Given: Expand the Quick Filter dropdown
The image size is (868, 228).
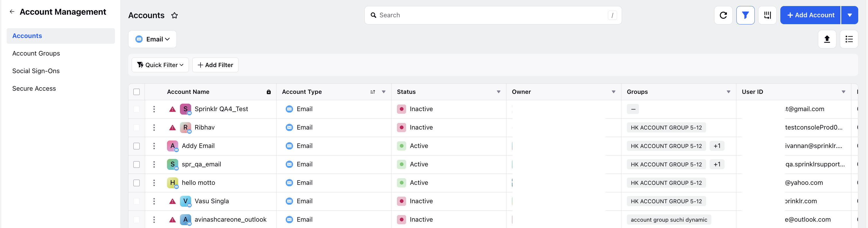Looking at the screenshot, I should click(x=160, y=65).
